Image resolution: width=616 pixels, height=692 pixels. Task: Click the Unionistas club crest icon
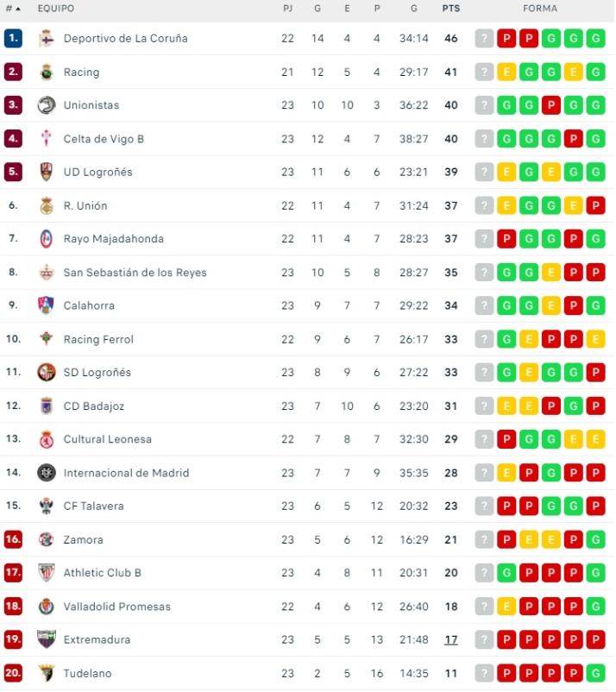[x=47, y=105]
